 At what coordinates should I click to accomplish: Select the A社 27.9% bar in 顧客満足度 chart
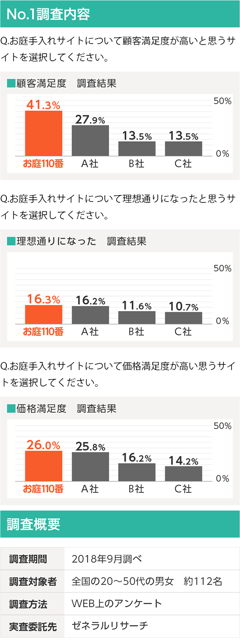pos(90,141)
